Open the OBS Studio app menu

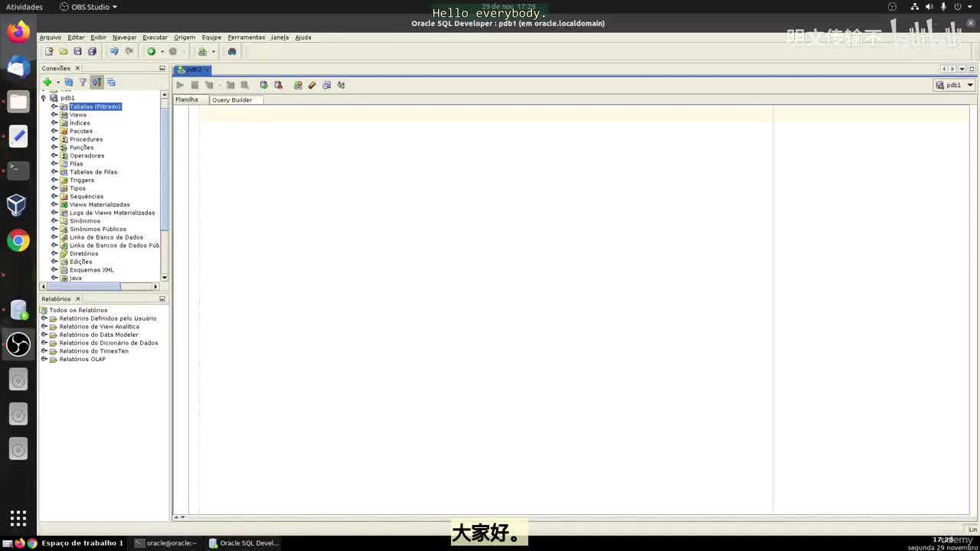[89, 7]
